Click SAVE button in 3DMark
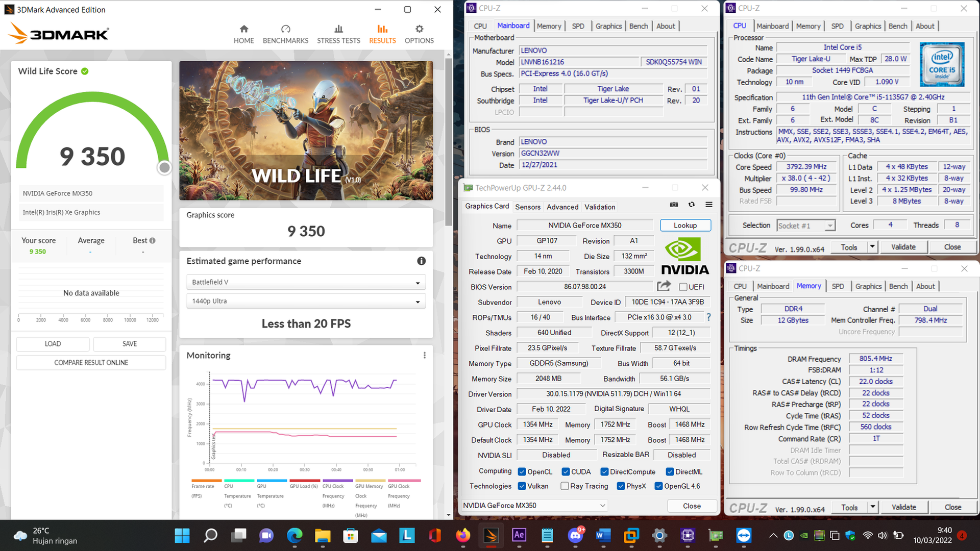Screen dimensions: 980x551 pos(130,344)
